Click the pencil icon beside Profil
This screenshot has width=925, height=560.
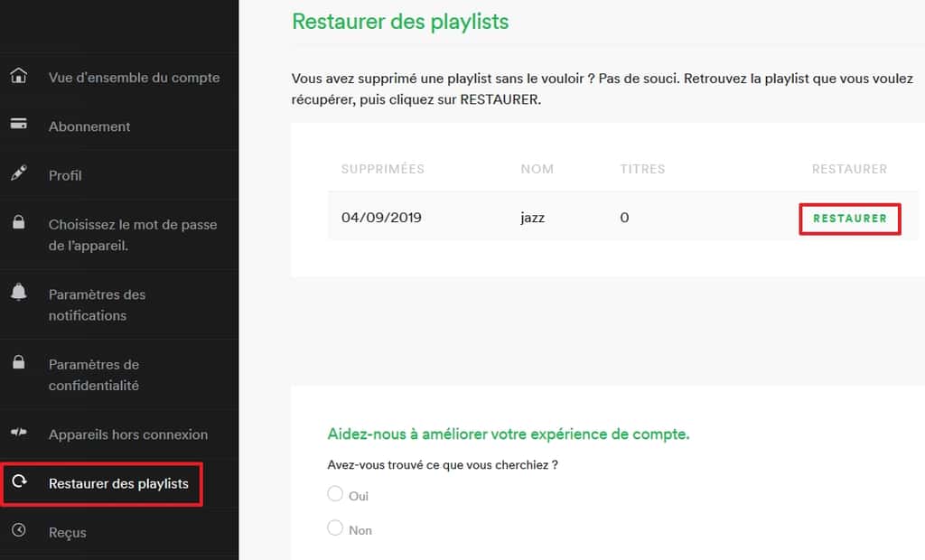click(x=19, y=173)
